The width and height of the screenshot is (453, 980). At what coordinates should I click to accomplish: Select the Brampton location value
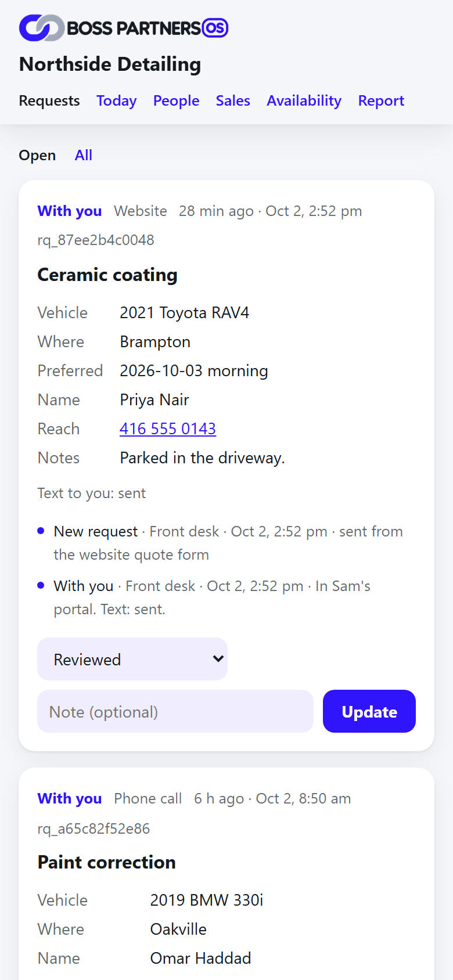click(x=155, y=341)
